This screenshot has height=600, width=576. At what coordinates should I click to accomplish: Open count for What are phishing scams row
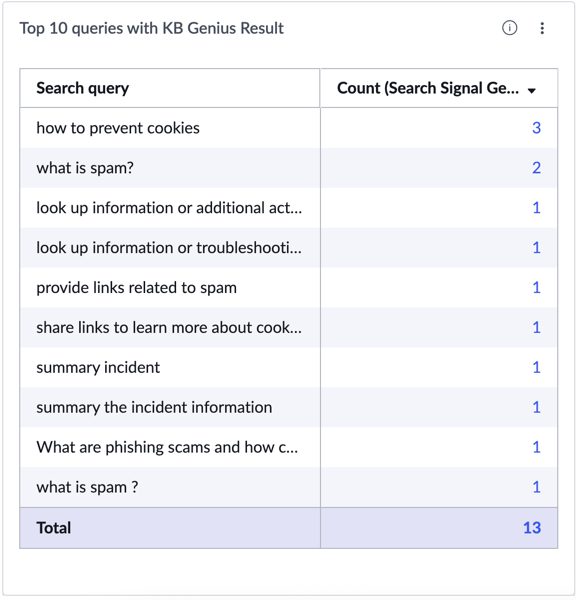[x=536, y=447]
